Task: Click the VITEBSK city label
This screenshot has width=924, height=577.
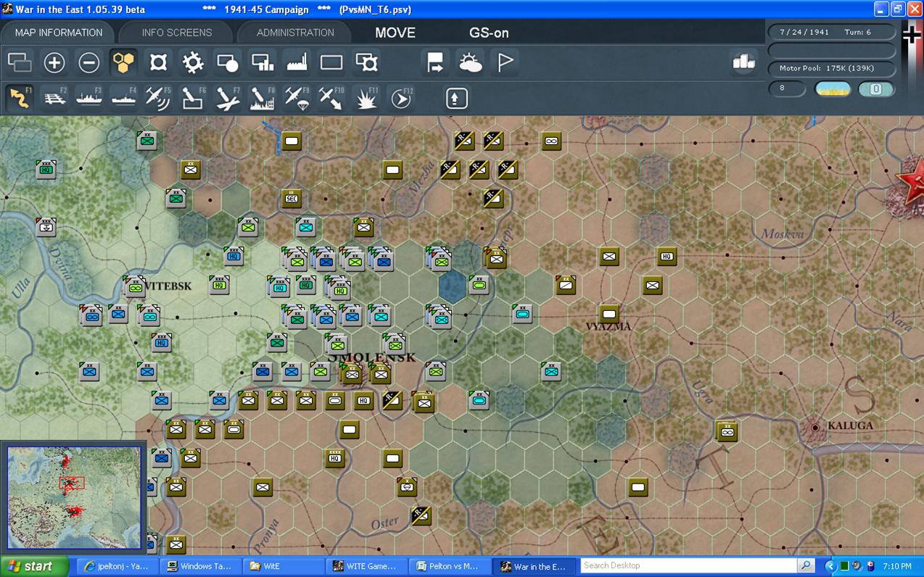Action: [168, 286]
